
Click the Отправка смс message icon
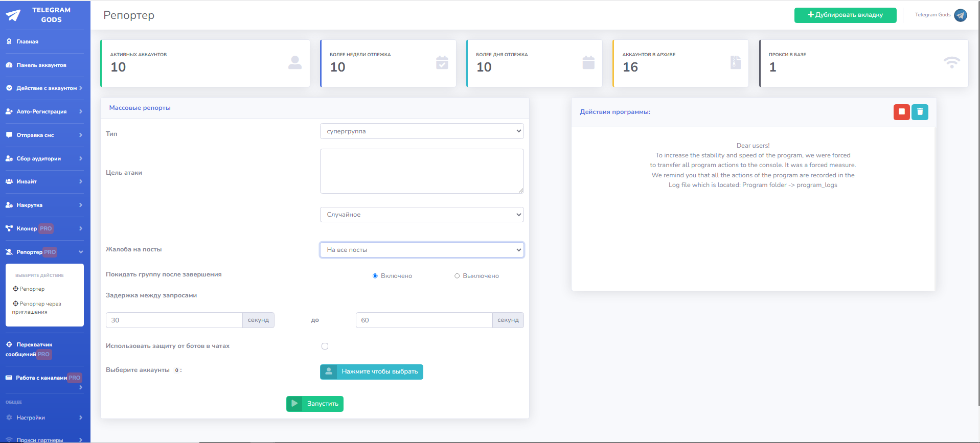[x=9, y=135]
